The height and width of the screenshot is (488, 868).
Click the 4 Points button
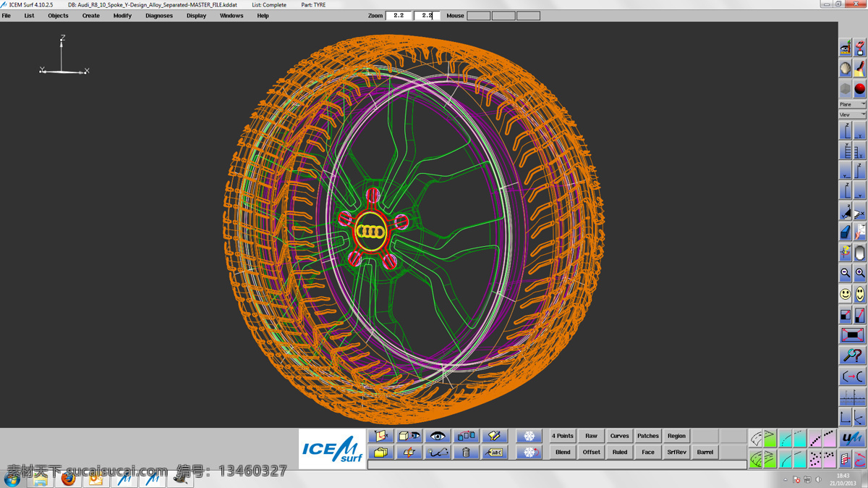point(563,436)
